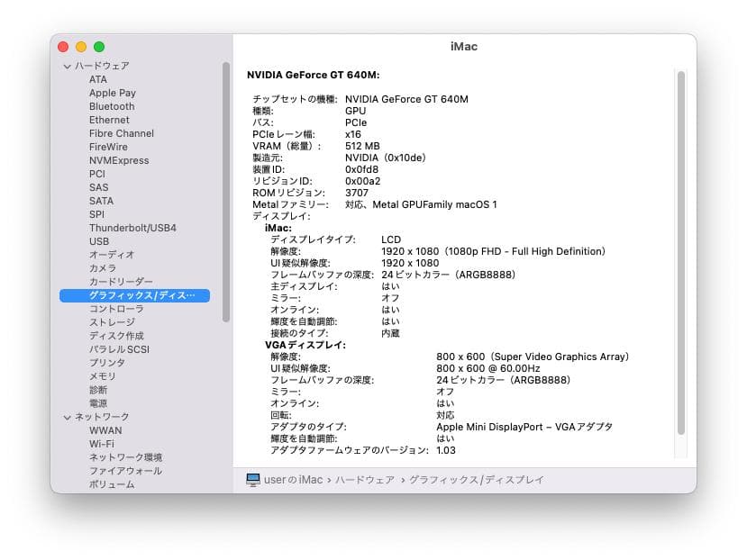Select the メモリ item in sidebar

click(103, 376)
